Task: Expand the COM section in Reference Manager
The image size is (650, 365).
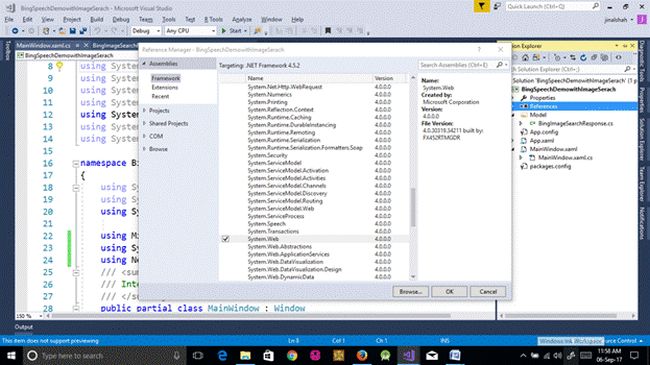Action: [x=144, y=136]
